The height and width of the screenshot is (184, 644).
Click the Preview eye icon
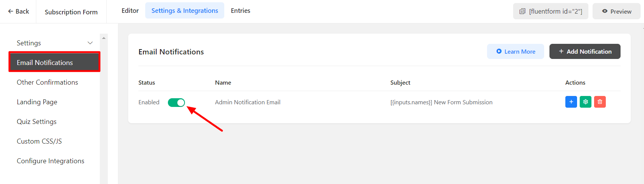coord(605,11)
